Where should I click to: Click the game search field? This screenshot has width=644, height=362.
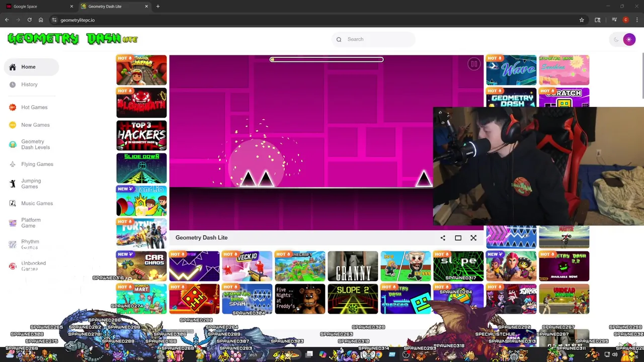click(373, 39)
